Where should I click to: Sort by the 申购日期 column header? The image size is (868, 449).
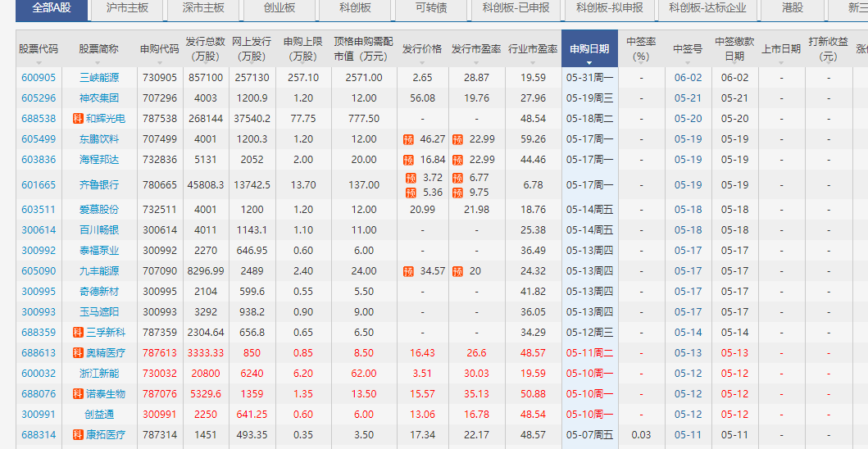589,48
